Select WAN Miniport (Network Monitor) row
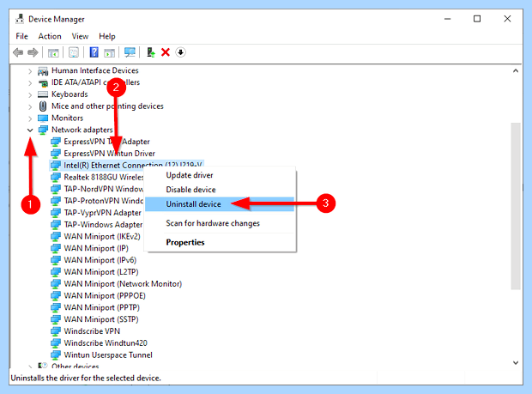 click(x=117, y=284)
